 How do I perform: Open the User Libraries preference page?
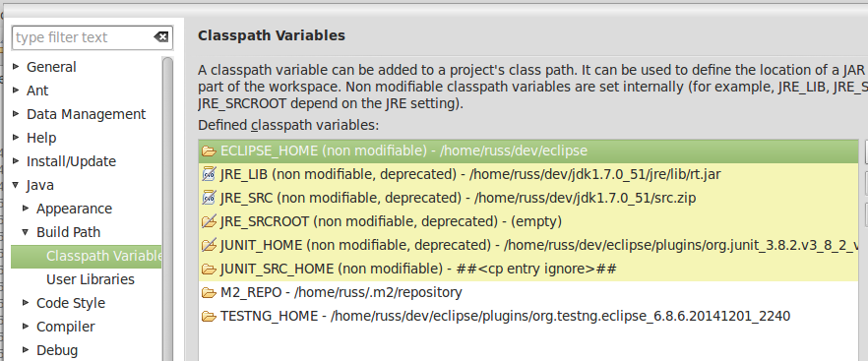coord(91,279)
